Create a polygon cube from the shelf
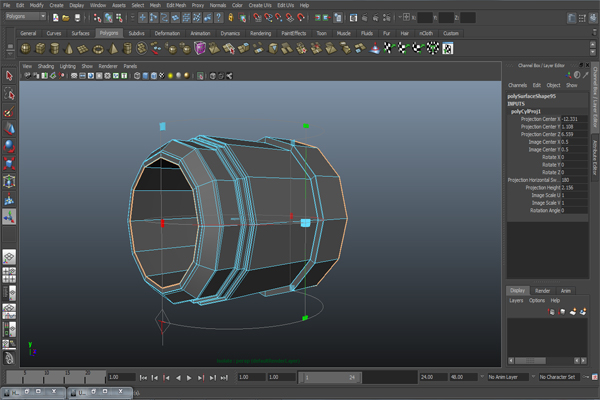600x400 pixels. click(x=40, y=49)
